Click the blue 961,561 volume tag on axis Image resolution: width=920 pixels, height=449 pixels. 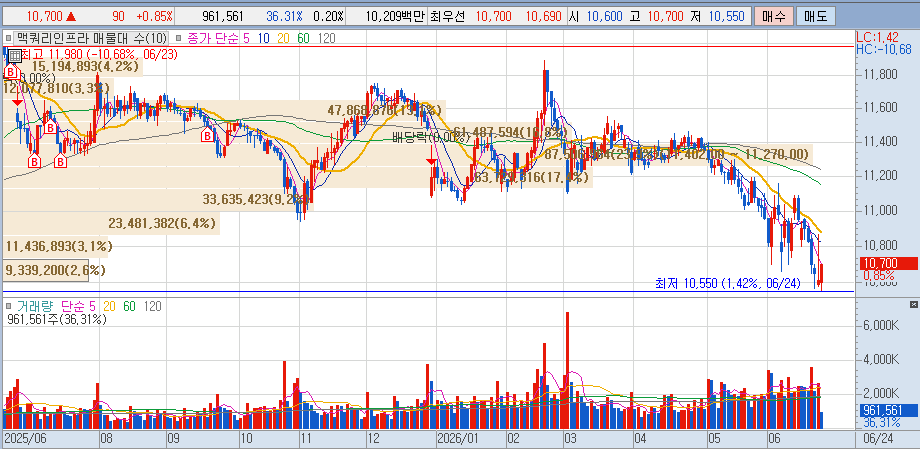(x=888, y=411)
